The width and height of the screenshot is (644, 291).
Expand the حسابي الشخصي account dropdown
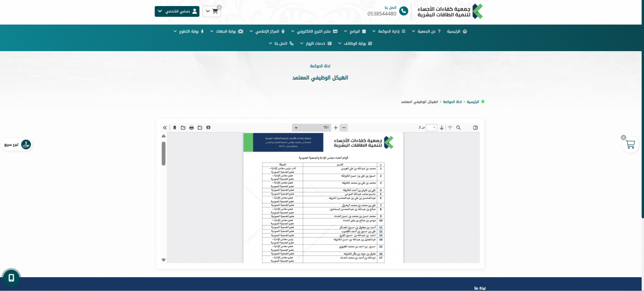click(177, 11)
